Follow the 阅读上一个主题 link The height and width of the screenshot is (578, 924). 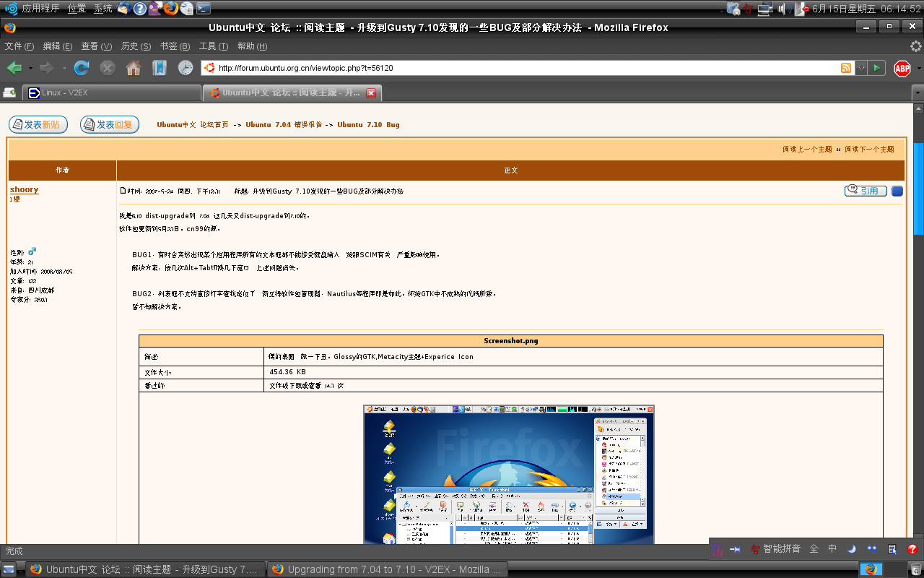(x=807, y=149)
